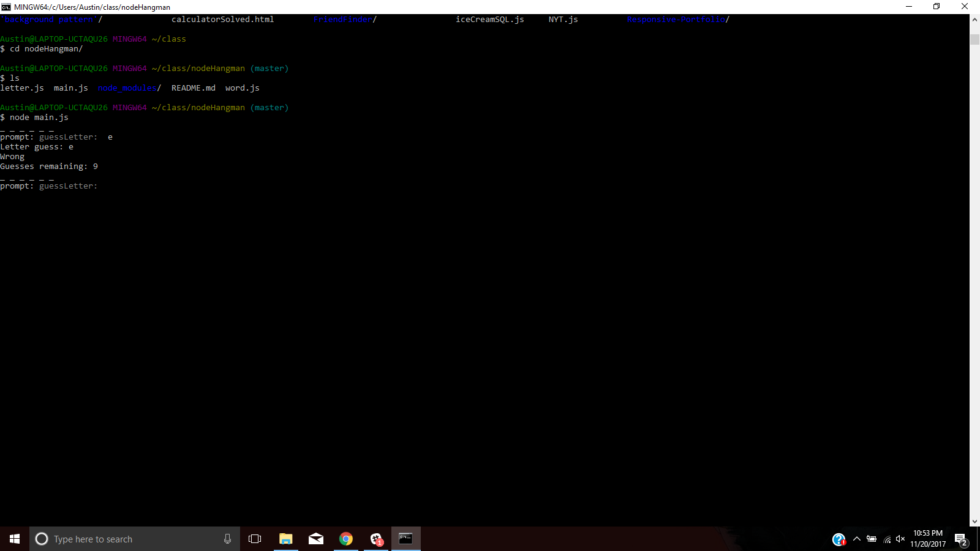The image size is (980, 551).
Task: Open Slack app with notification badge
Action: pos(376,539)
